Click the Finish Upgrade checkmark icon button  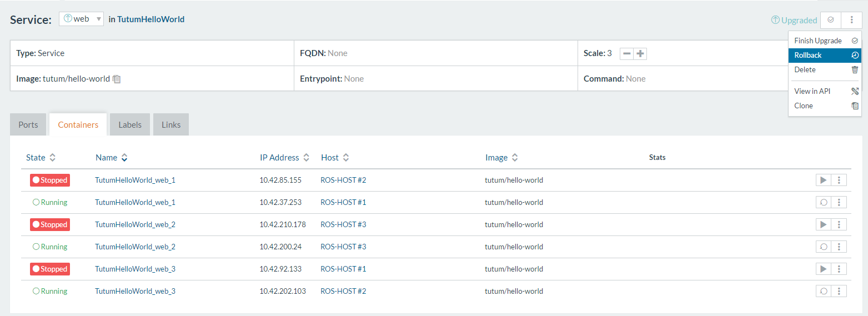(831, 20)
